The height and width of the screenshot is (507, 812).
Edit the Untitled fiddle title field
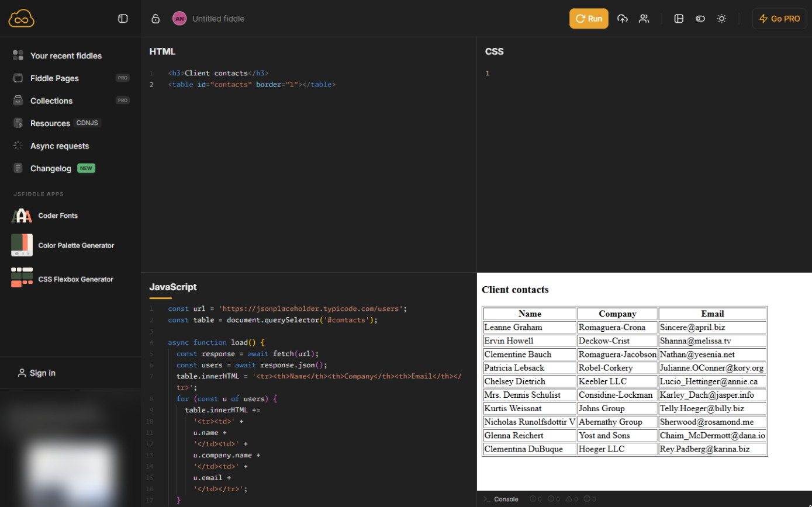click(x=219, y=19)
